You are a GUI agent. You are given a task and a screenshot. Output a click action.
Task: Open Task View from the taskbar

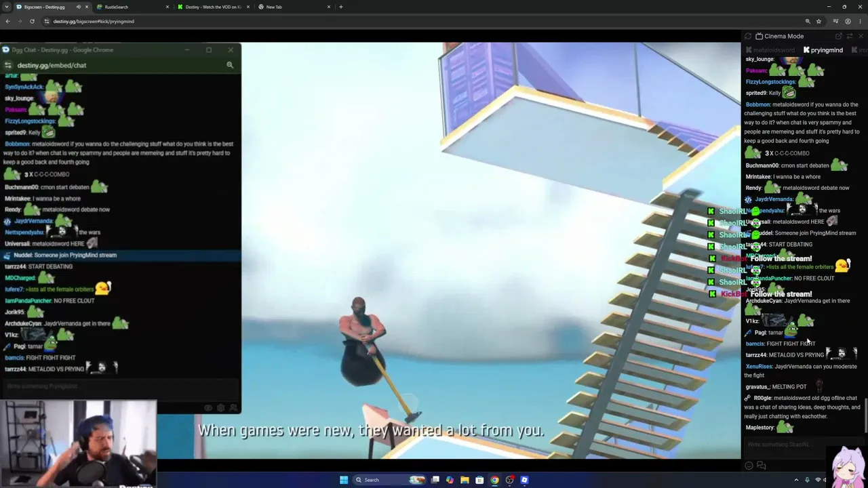coord(435,480)
